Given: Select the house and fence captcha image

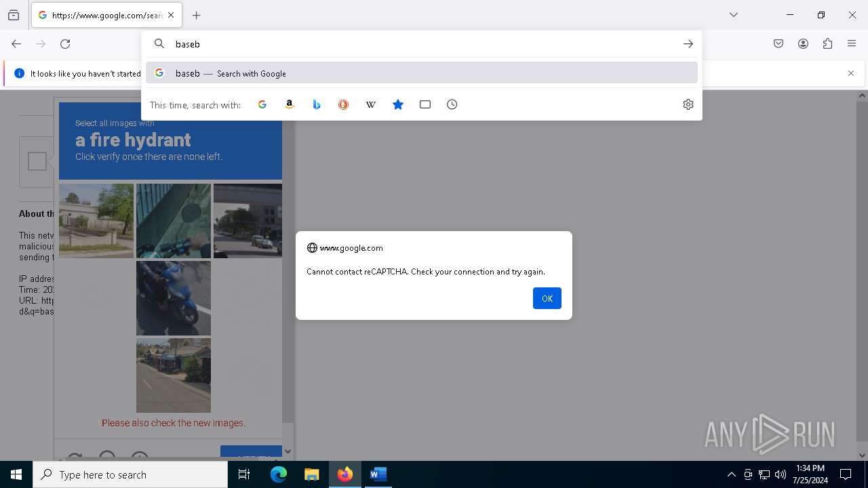Looking at the screenshot, I should pos(96,221).
